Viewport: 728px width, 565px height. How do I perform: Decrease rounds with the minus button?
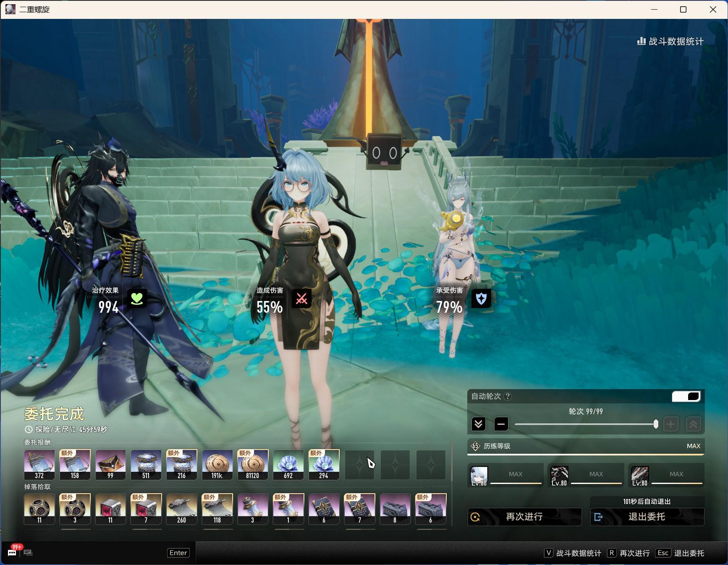click(501, 424)
